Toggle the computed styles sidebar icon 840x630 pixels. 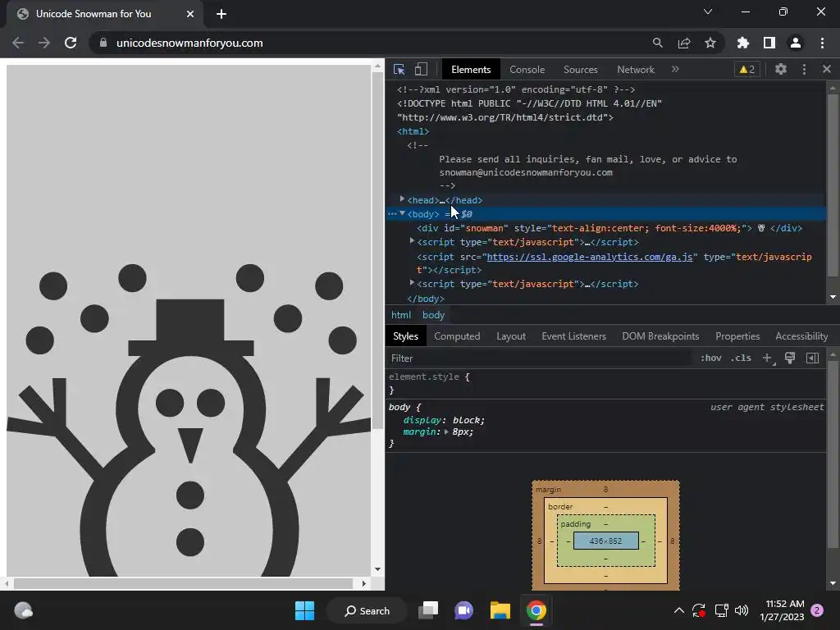812,358
